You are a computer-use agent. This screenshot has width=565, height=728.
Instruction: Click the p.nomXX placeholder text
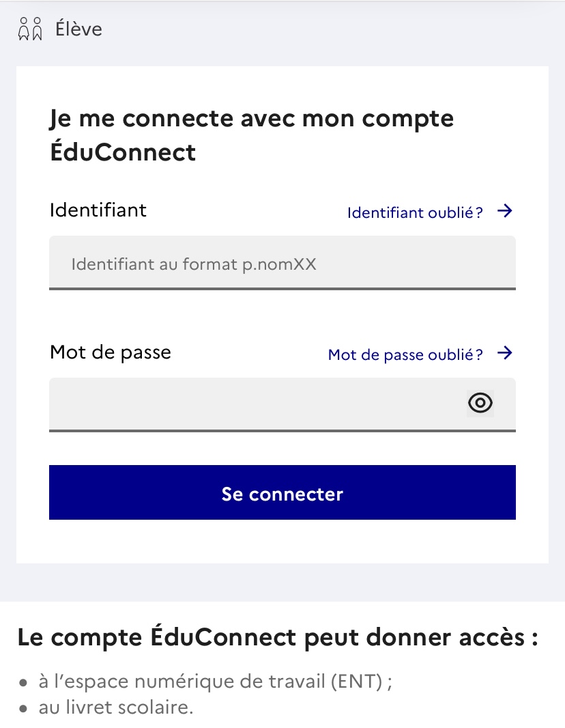(x=279, y=265)
